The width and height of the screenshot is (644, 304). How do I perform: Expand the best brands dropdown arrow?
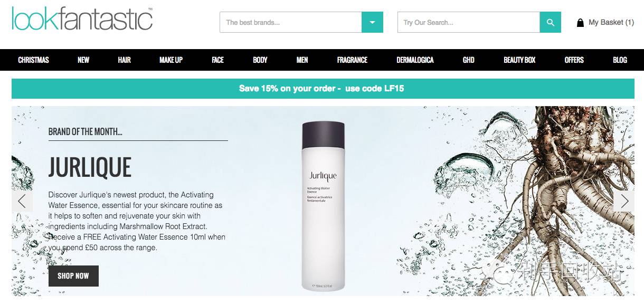(x=372, y=22)
